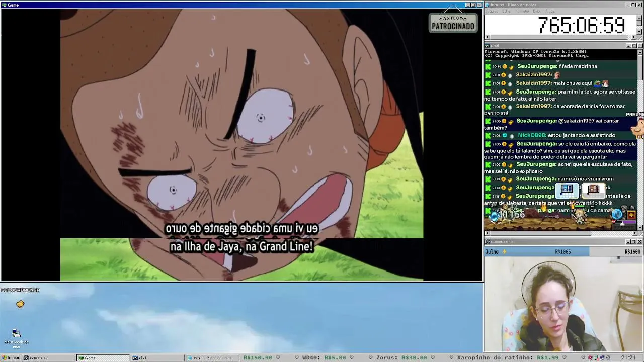Click the system tray icons near the clock
The image size is (644, 362).
600,358
